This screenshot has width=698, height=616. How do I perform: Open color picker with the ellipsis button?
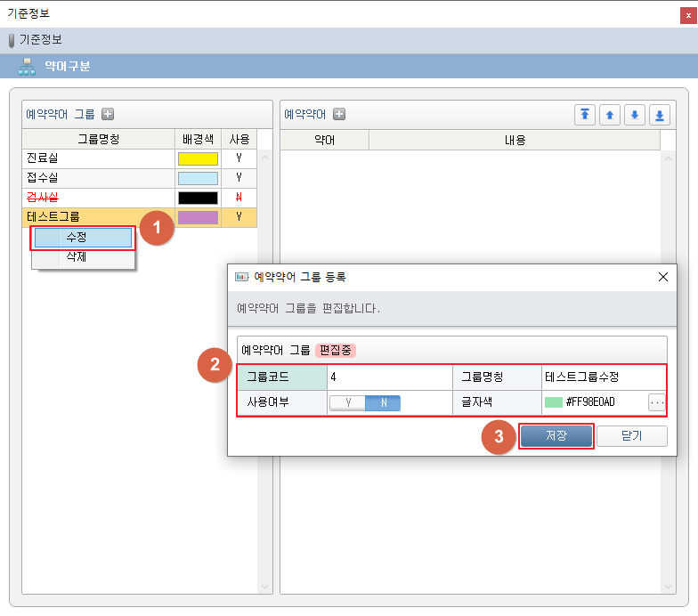(x=657, y=403)
